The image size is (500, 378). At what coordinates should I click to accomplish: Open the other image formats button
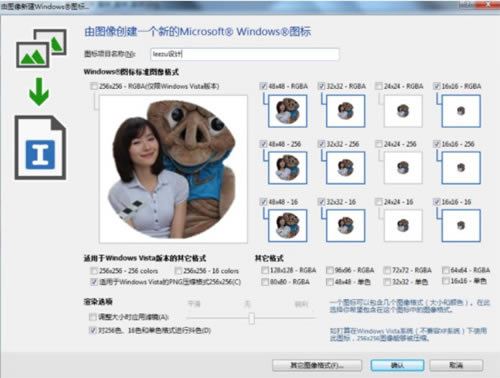[317, 365]
